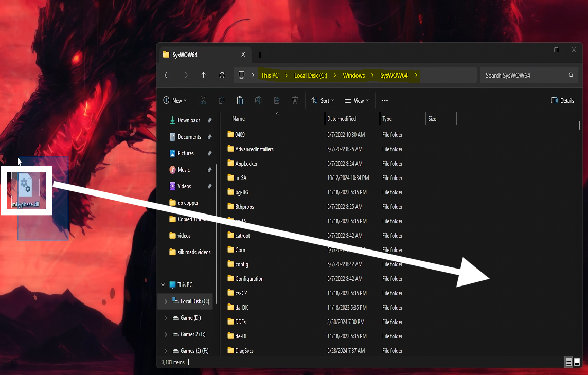
Task: Open the Sort dropdown
Action: click(x=323, y=100)
